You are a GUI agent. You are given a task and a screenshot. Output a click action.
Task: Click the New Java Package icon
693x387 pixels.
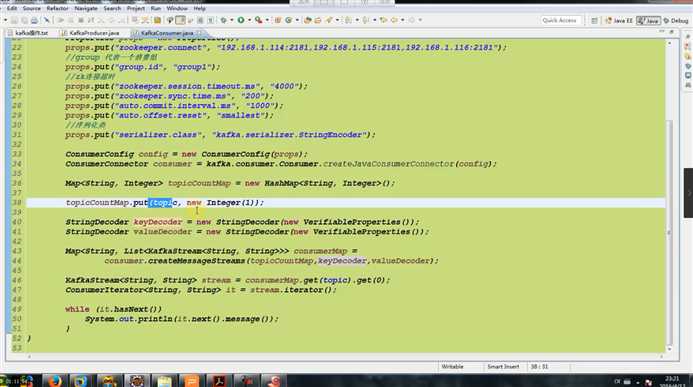pos(278,20)
